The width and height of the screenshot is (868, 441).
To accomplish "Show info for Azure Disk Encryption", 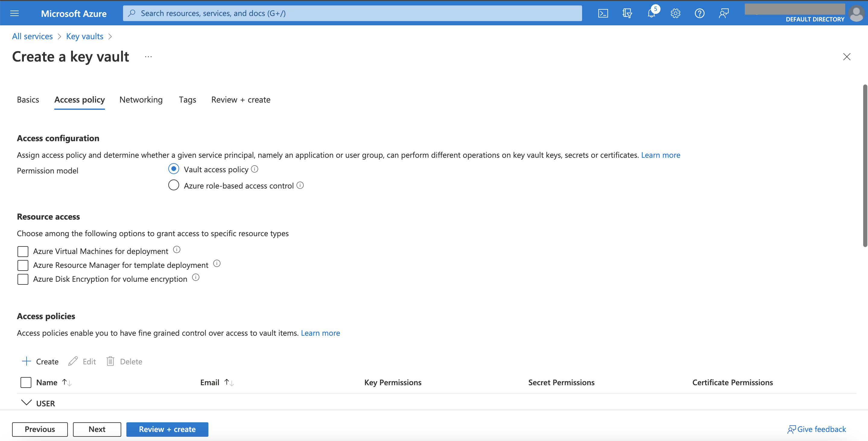I will tap(195, 277).
